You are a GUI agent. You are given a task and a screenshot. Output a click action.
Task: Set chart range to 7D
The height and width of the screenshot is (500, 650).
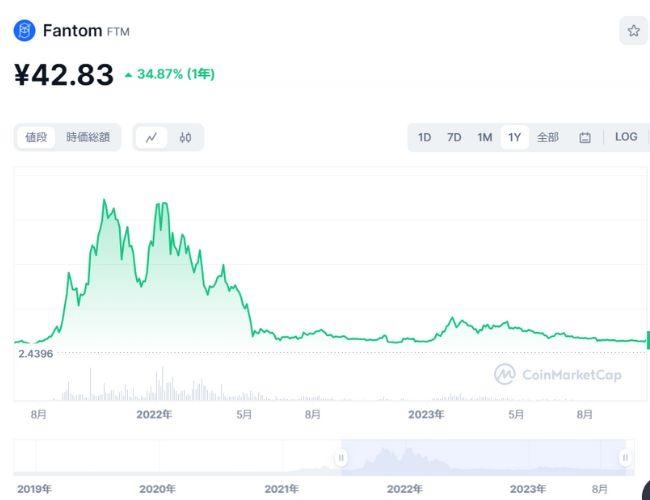pos(454,137)
